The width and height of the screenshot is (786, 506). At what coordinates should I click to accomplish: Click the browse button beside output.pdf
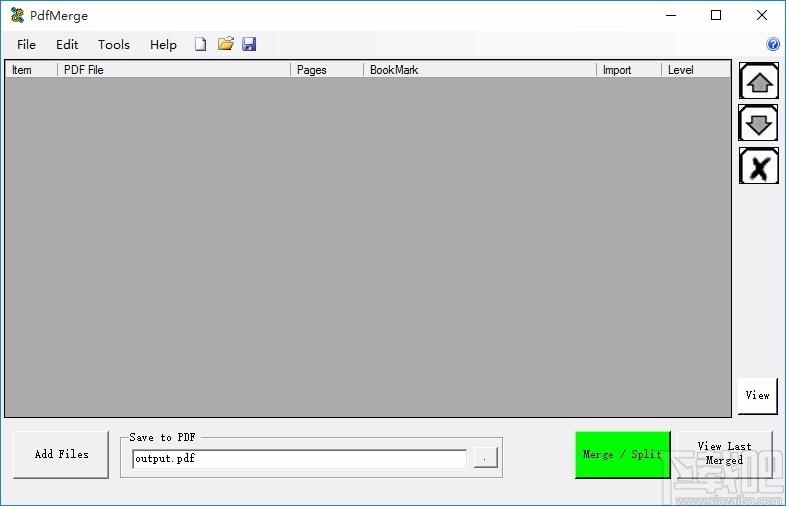point(485,458)
